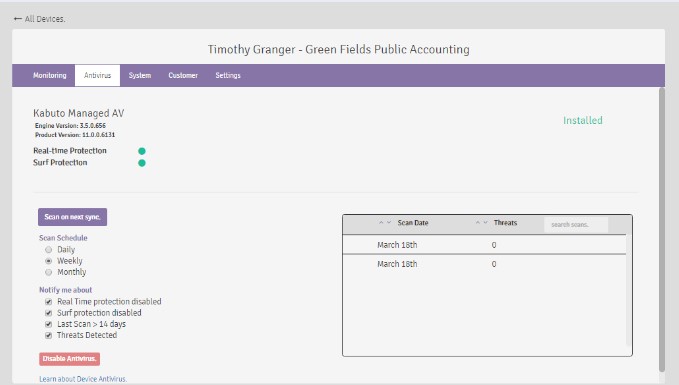Click the Surf Protection green status dot
679x385 pixels.
point(142,163)
